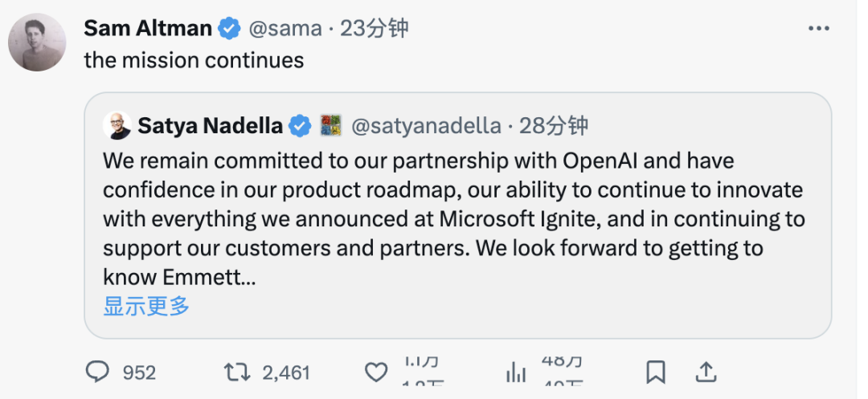
Task: Click the Sam Altman display name
Action: (x=148, y=29)
